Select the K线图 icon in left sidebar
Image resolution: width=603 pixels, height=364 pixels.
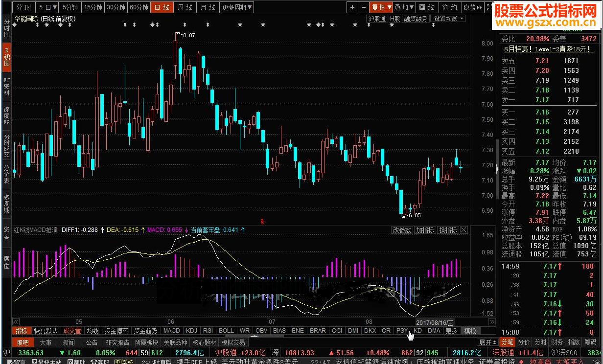(6, 52)
